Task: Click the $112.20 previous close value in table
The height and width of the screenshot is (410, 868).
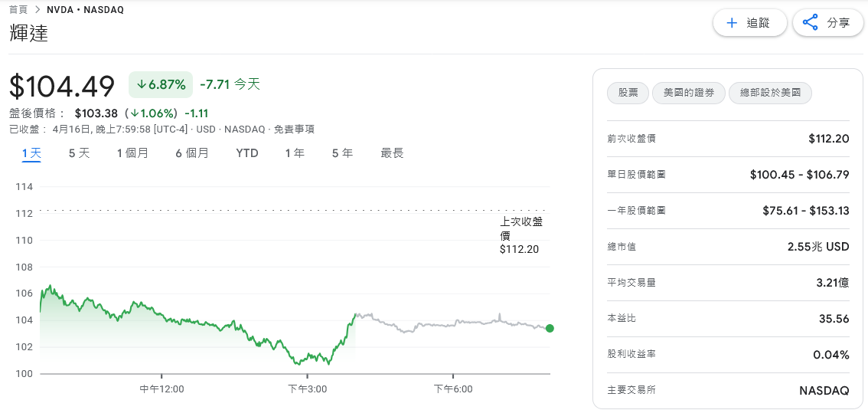Action: (829, 139)
